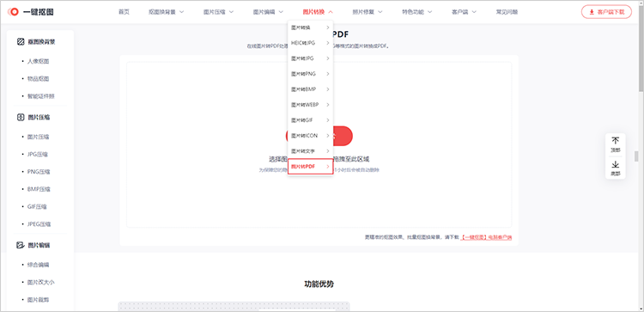Expand the 抠图换背景 nav dropdown

167,12
